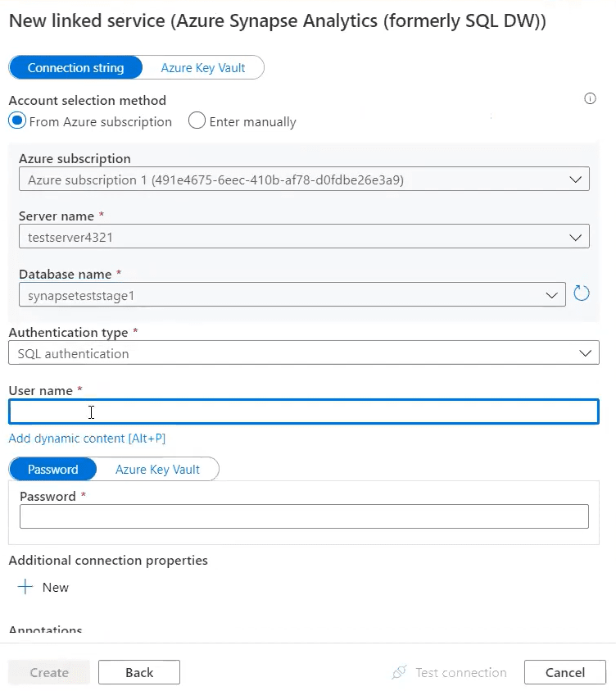Click the info icon beside Account selection method

tap(590, 98)
